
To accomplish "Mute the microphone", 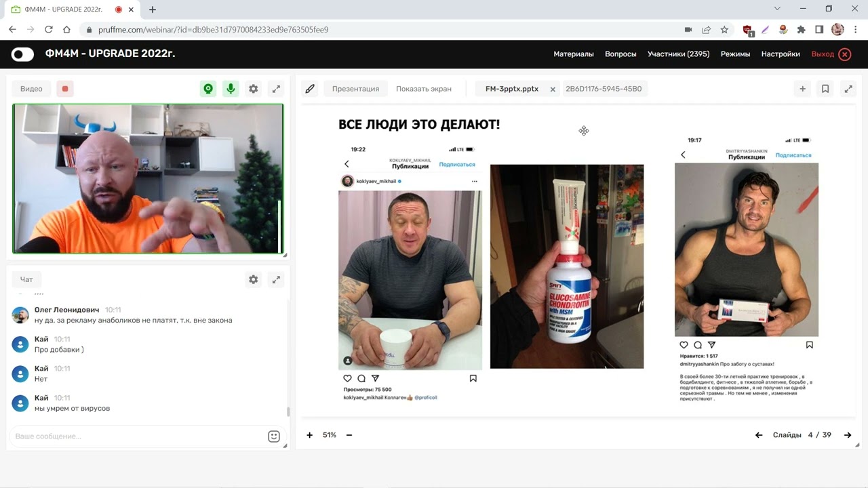I will 231,88.
